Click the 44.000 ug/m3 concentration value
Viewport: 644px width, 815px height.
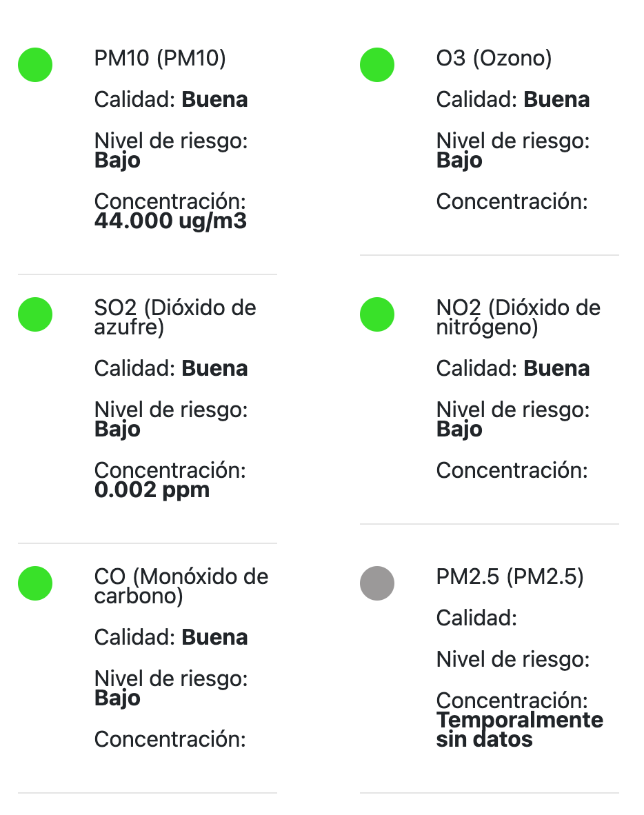170,221
